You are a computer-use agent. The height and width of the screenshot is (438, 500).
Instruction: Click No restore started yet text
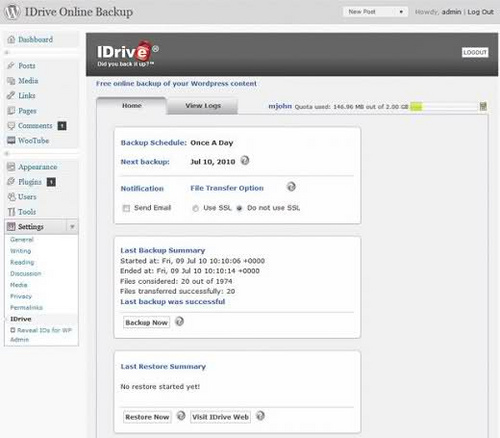pyautogui.click(x=160, y=387)
